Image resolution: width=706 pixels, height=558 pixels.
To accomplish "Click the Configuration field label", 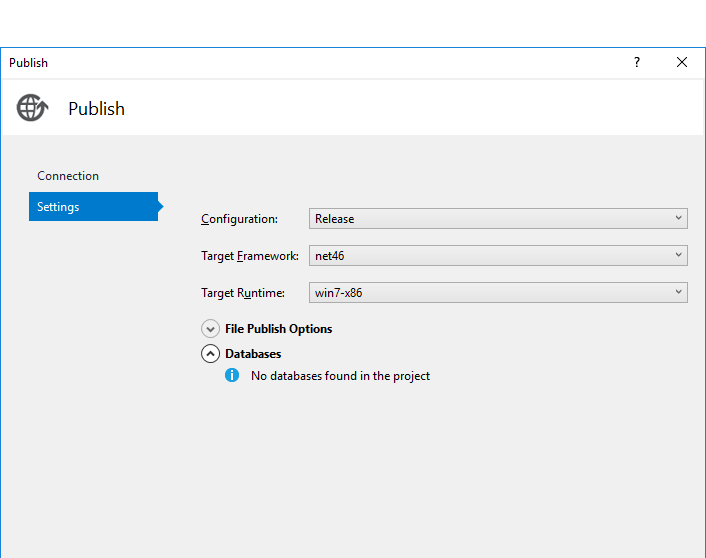I will 239,219.
